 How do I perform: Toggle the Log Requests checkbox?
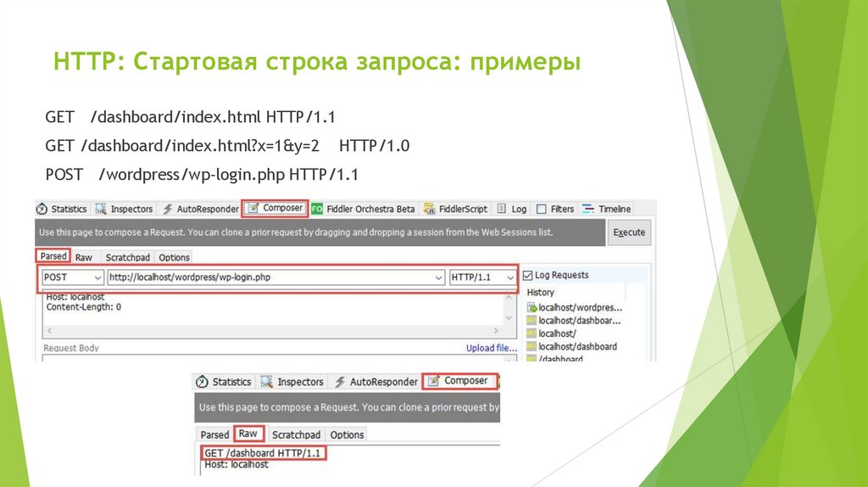(528, 276)
